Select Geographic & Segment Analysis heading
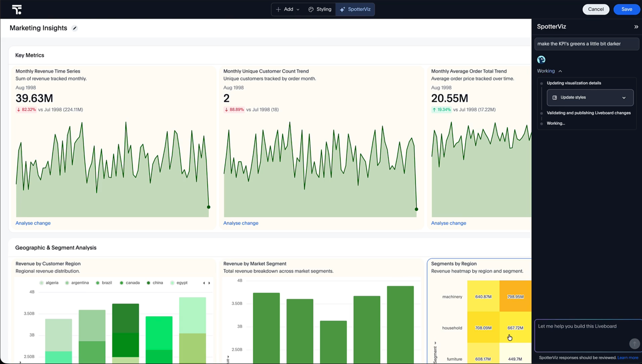Viewport: 642px width, 364px height. point(56,247)
